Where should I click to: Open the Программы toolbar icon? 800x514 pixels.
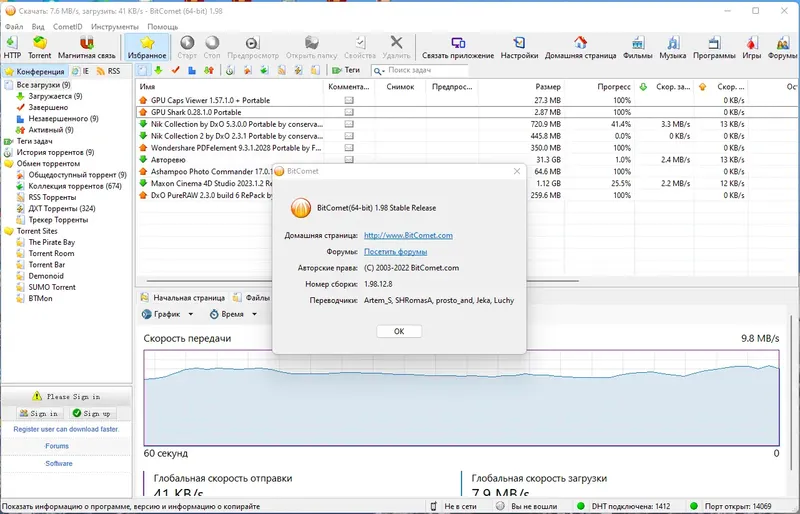coord(714,47)
